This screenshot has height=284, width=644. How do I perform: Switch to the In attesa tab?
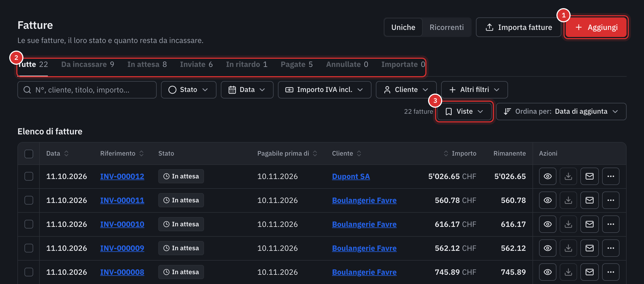pyautogui.click(x=147, y=64)
